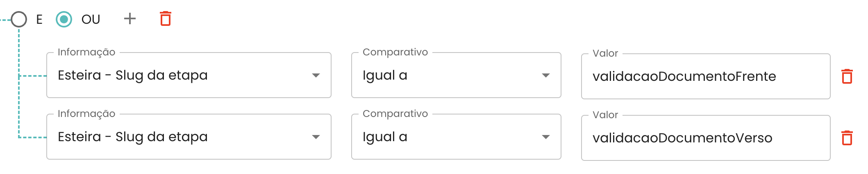
Task: Click the "OU" label text
Action: pyautogui.click(x=91, y=19)
